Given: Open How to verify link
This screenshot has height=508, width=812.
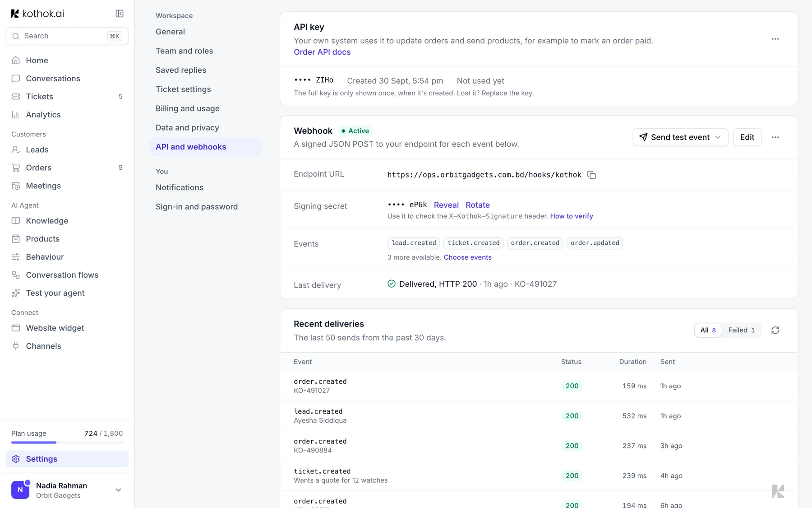Looking at the screenshot, I should [x=572, y=216].
